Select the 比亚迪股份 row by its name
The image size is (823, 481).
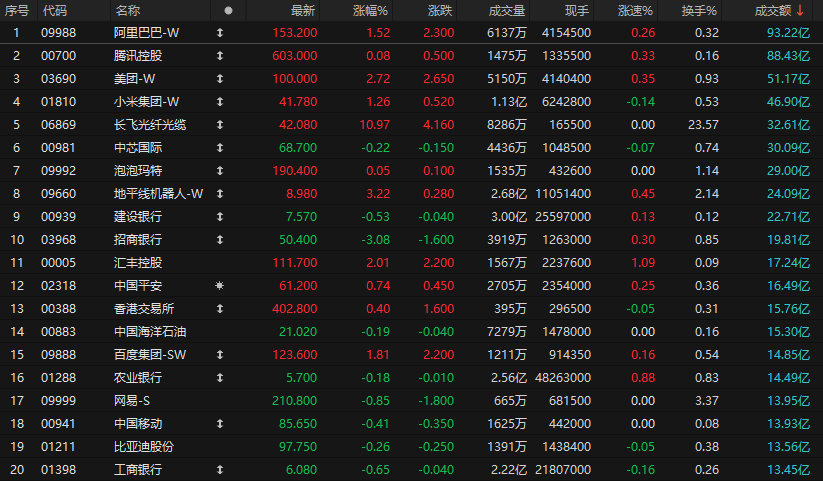coord(144,447)
